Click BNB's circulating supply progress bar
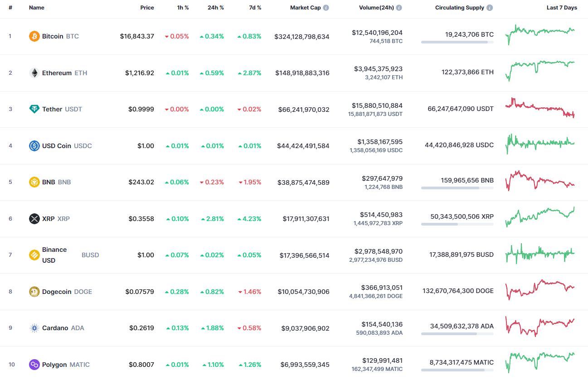 (x=457, y=188)
